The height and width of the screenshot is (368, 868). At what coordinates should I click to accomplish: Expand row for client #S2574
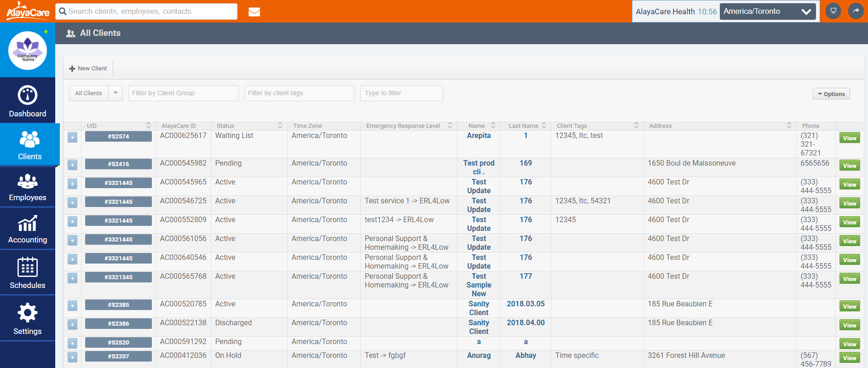pos(72,138)
